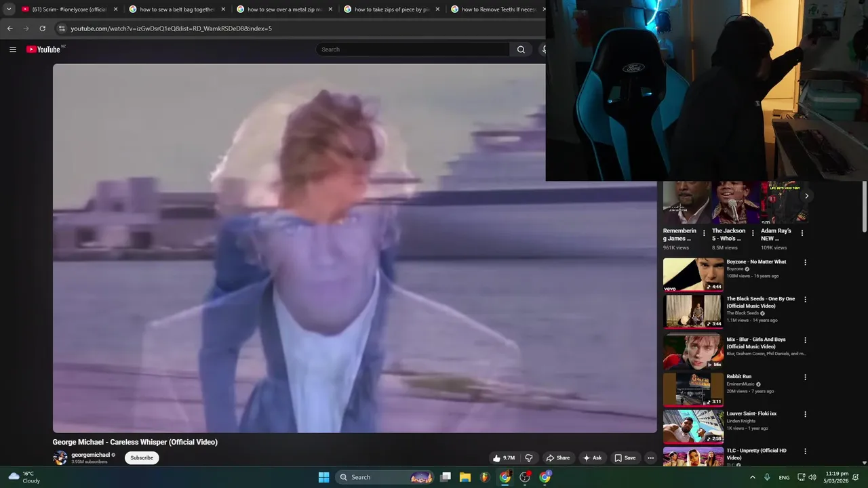Click the Share button

(558, 458)
